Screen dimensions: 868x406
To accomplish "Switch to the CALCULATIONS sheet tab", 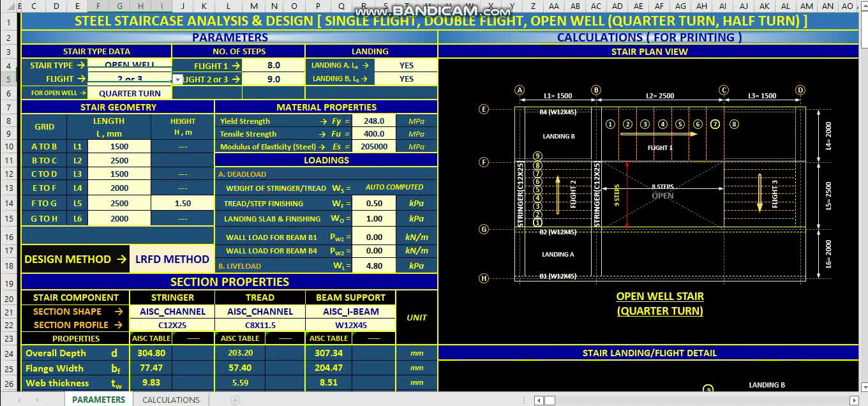I will [170, 400].
